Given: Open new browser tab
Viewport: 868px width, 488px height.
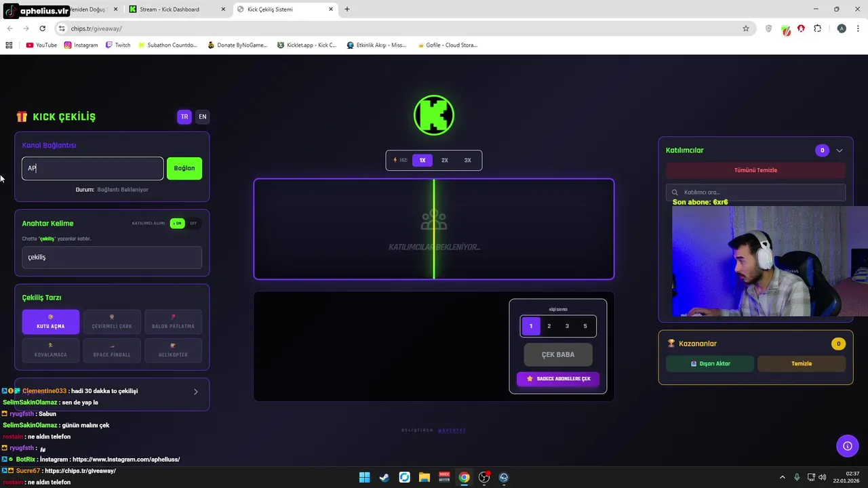Looking at the screenshot, I should [x=347, y=9].
